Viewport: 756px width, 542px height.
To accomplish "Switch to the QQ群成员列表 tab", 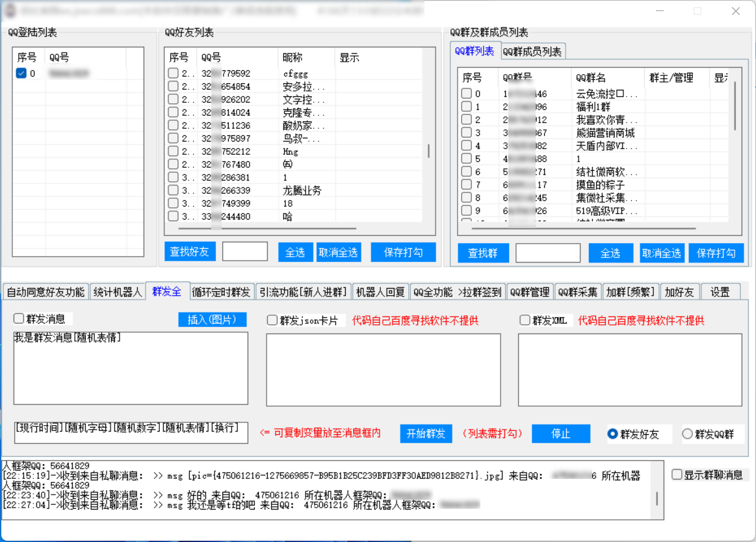I will coord(532,51).
